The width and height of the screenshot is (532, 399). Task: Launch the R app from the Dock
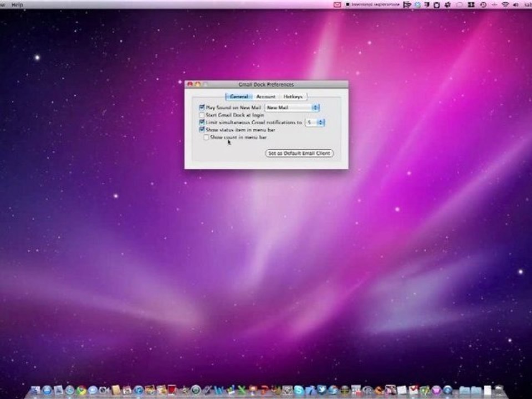pyautogui.click(x=368, y=391)
